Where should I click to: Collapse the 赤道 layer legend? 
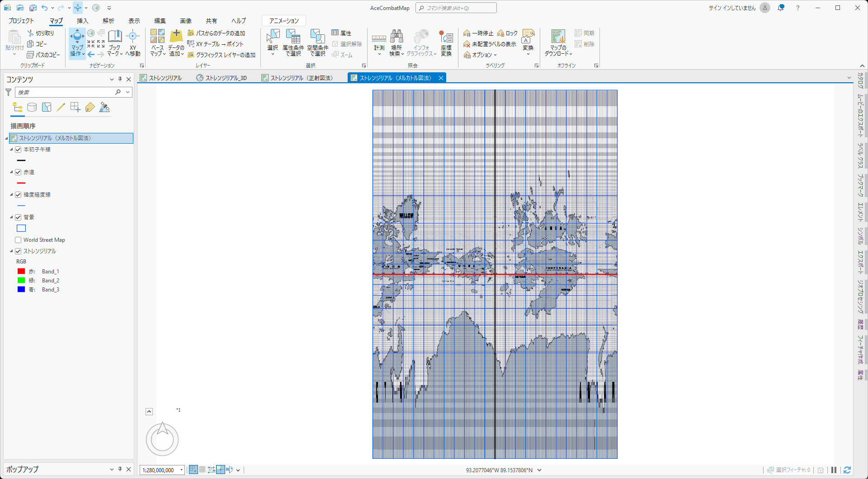coord(11,172)
